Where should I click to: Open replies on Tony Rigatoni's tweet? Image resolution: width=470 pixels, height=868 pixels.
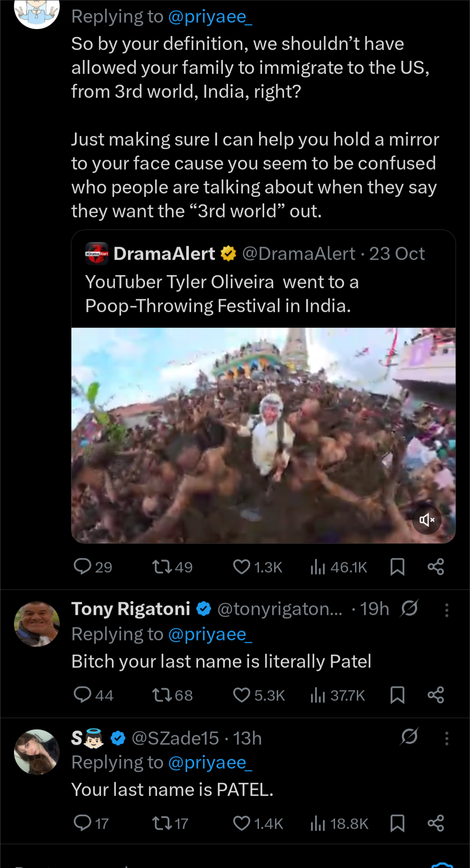click(83, 695)
